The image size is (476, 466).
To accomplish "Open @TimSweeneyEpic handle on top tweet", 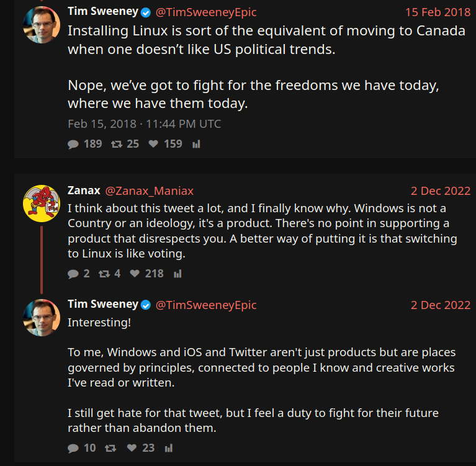I will click(205, 12).
